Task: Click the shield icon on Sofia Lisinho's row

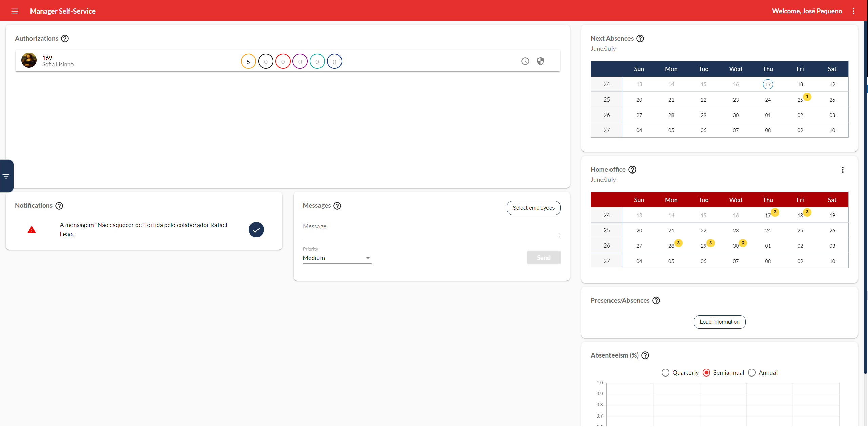Action: (540, 61)
